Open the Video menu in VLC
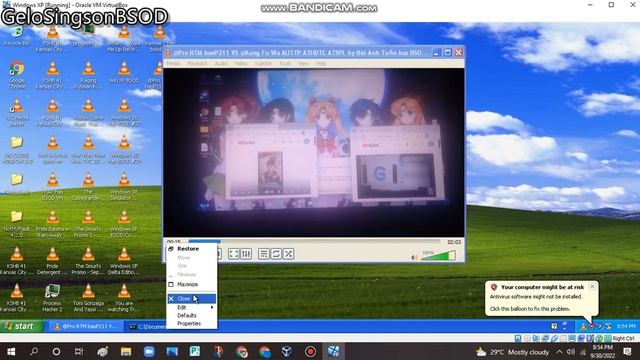 click(x=241, y=64)
